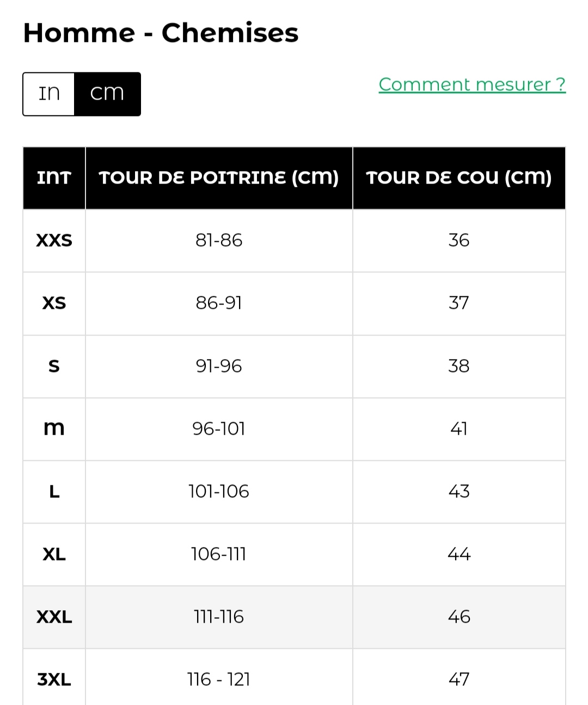Select the XL size row label

[54, 554]
